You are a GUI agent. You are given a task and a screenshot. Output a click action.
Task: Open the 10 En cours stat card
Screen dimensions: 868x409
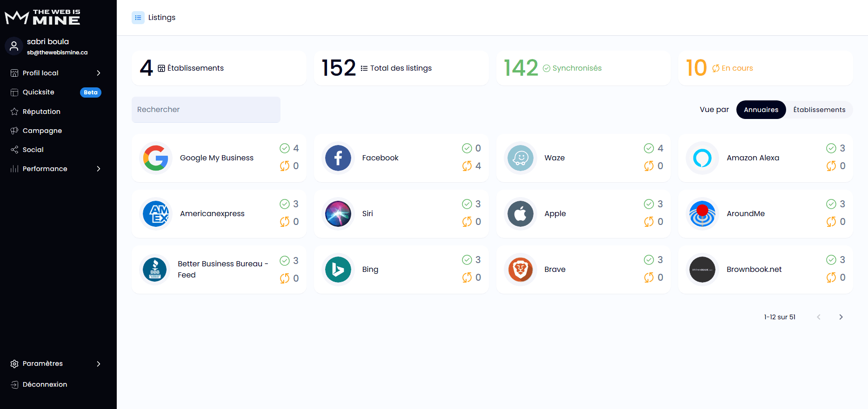(766, 68)
